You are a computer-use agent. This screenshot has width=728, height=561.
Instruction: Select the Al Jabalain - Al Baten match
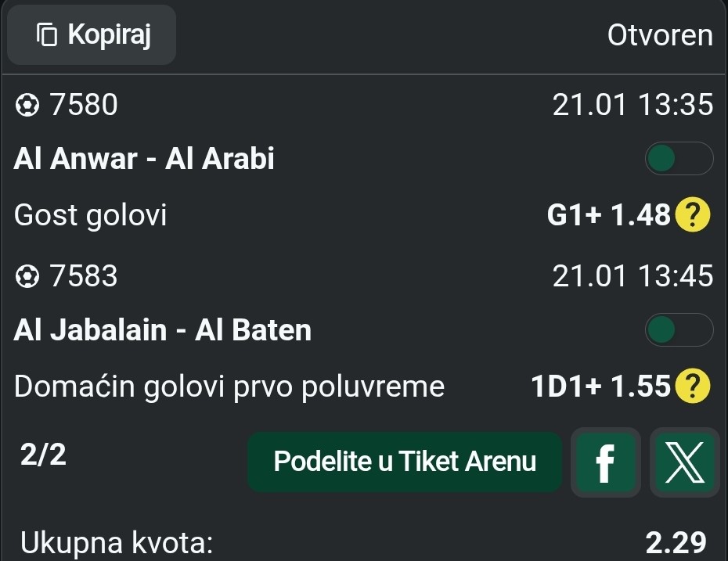163,330
